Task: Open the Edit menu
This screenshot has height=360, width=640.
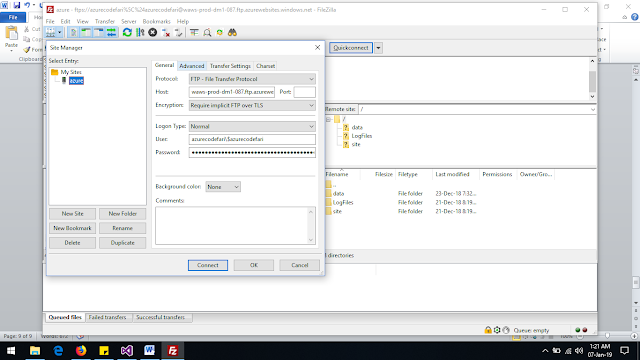Action: [65, 21]
